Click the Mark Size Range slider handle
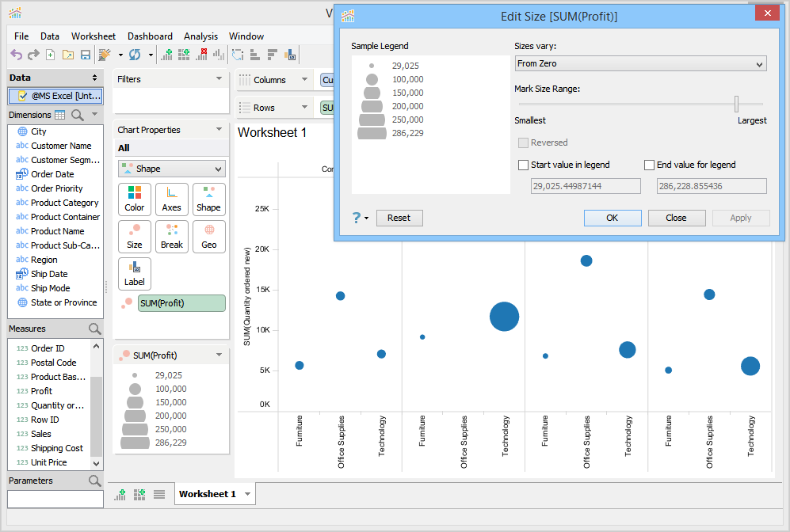The image size is (790, 532). [x=736, y=104]
